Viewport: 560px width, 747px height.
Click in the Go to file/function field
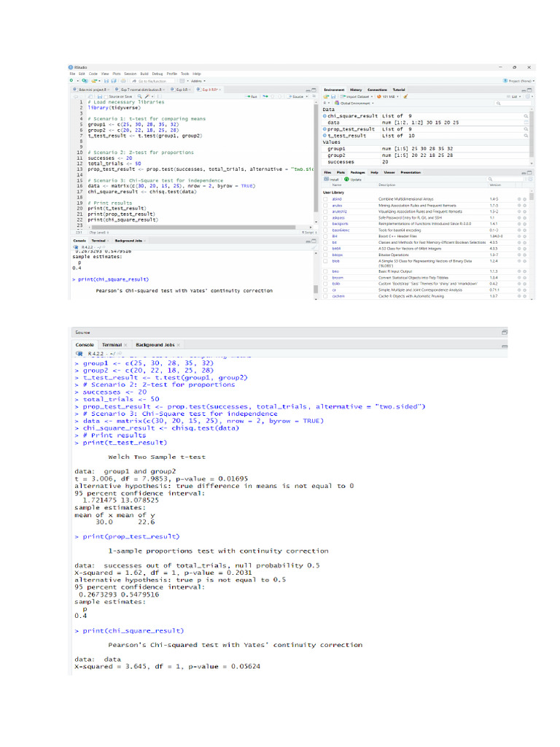(152, 81)
